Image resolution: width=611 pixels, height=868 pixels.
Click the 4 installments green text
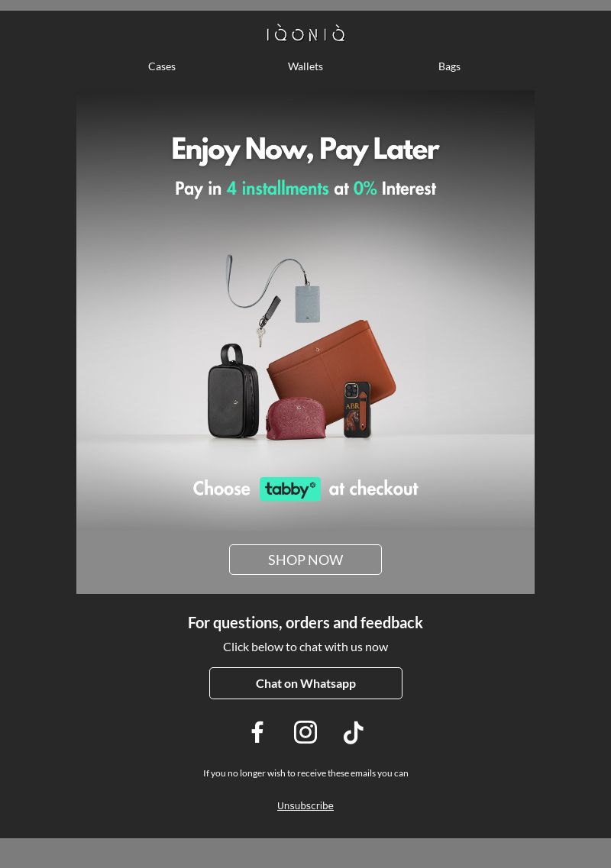click(277, 189)
